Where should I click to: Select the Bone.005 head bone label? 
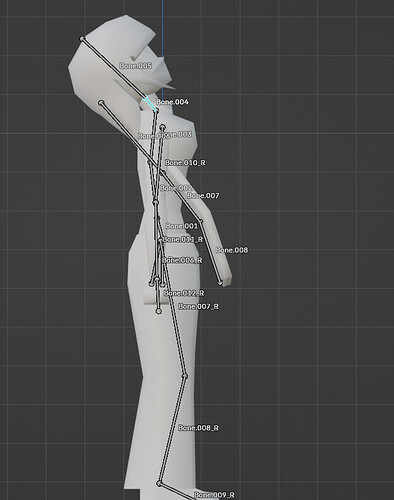point(135,66)
